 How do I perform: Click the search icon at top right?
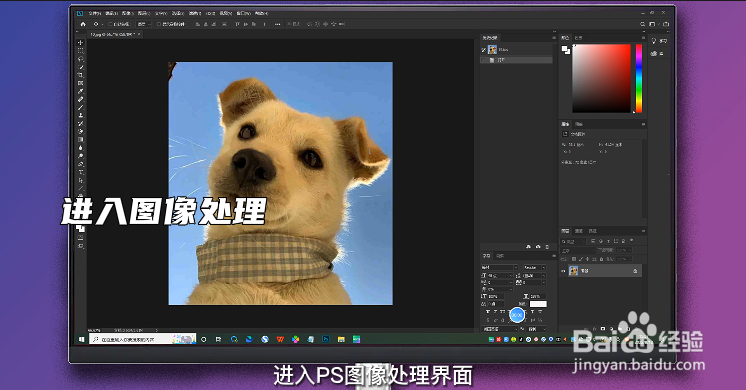[642, 24]
